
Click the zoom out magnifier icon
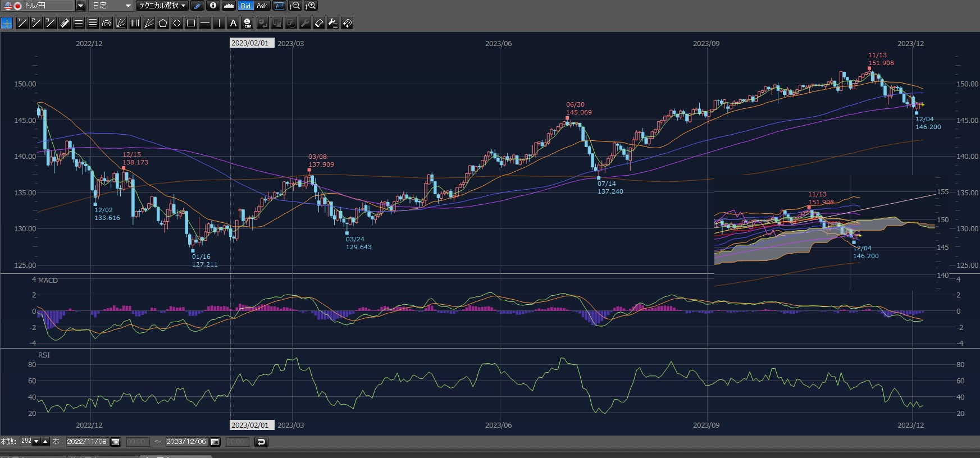pyautogui.click(x=294, y=6)
